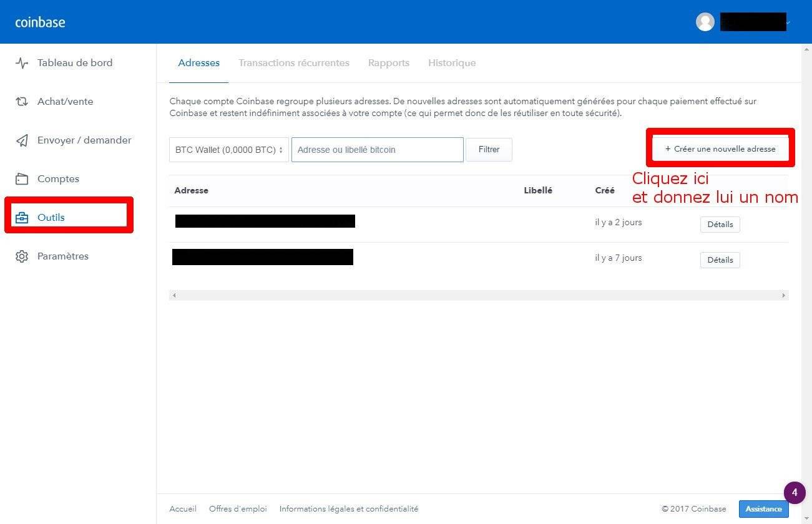The height and width of the screenshot is (524, 812).
Task: Open the Accueil footer link
Action: 183,509
